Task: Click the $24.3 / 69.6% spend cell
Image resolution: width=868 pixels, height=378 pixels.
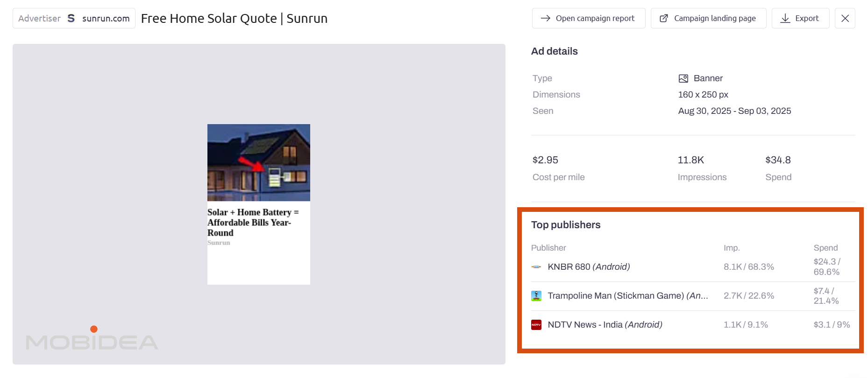Action: click(x=827, y=267)
